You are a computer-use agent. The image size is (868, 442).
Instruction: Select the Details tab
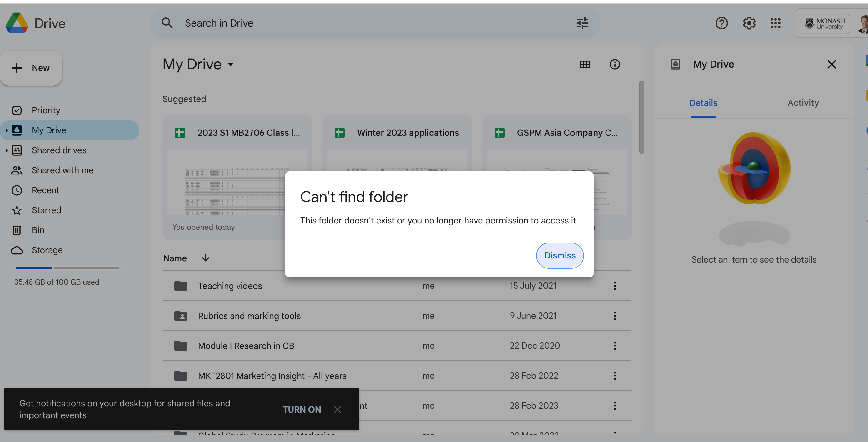point(703,103)
